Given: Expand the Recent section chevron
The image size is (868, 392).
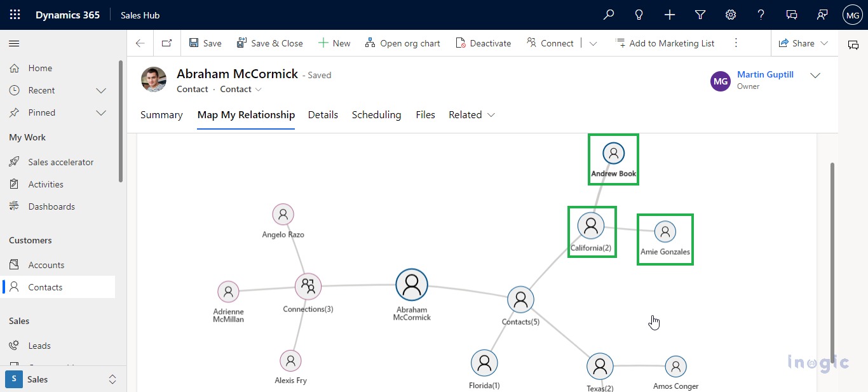Looking at the screenshot, I should click(x=100, y=90).
